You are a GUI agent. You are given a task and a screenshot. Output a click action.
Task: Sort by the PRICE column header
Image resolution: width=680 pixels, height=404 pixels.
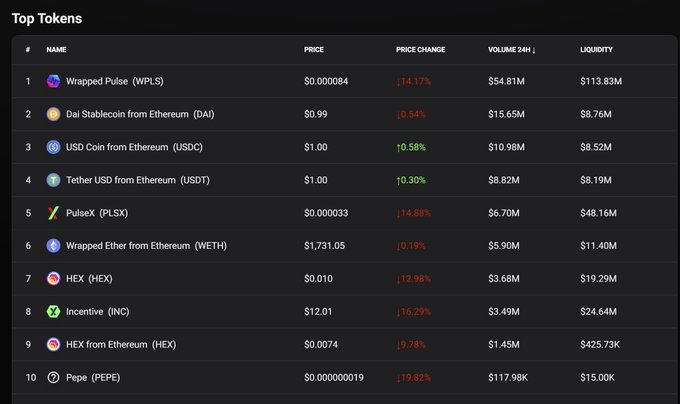tap(314, 50)
